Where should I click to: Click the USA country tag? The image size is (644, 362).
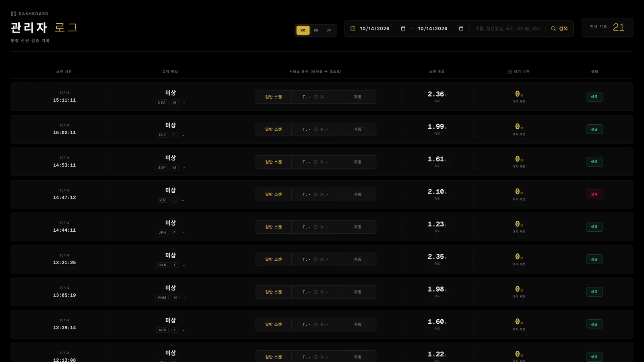(x=162, y=103)
